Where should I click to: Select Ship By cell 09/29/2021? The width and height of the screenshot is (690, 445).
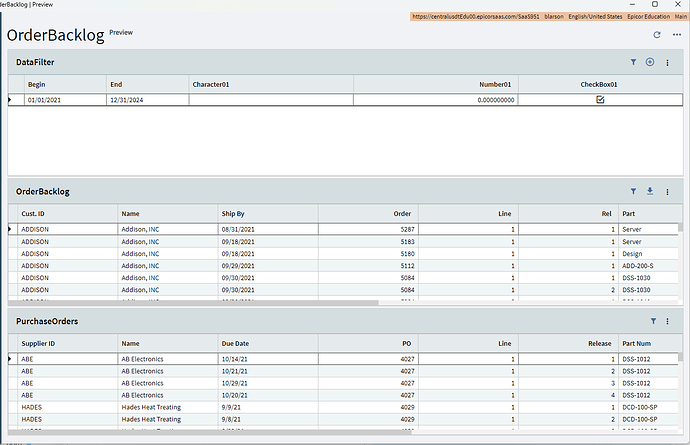click(268, 266)
